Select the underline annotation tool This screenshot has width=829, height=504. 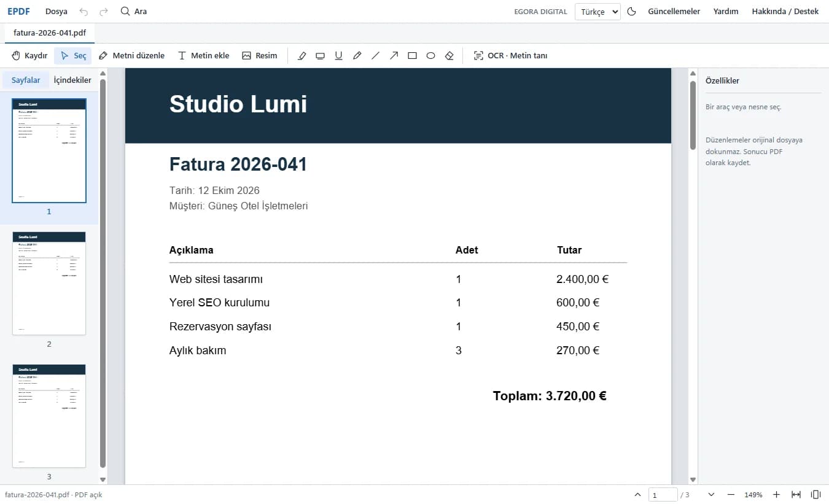click(338, 56)
